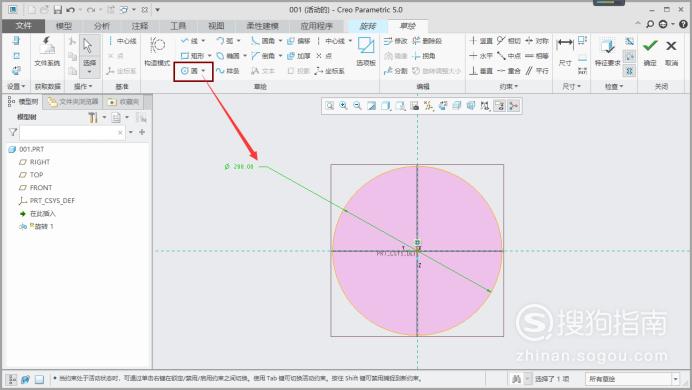Select the Circle (圆) sketch tool
This screenshot has height=390, width=692.
tap(189, 71)
